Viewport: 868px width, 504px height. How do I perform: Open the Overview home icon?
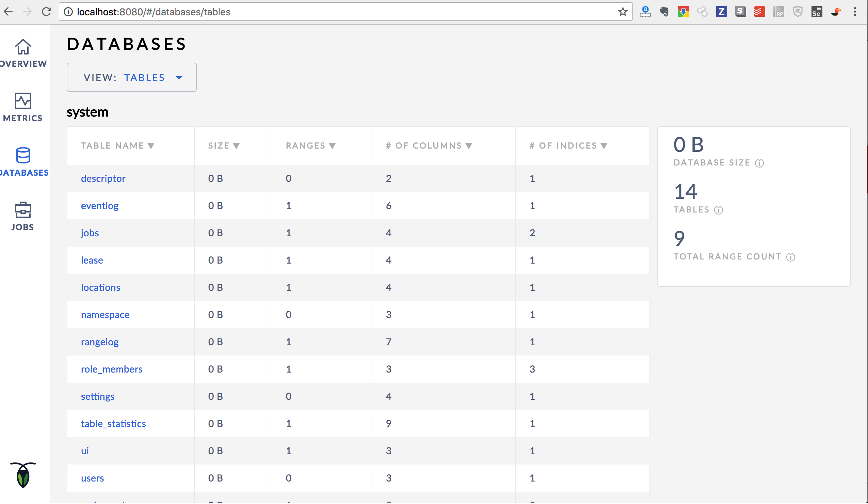pyautogui.click(x=23, y=47)
